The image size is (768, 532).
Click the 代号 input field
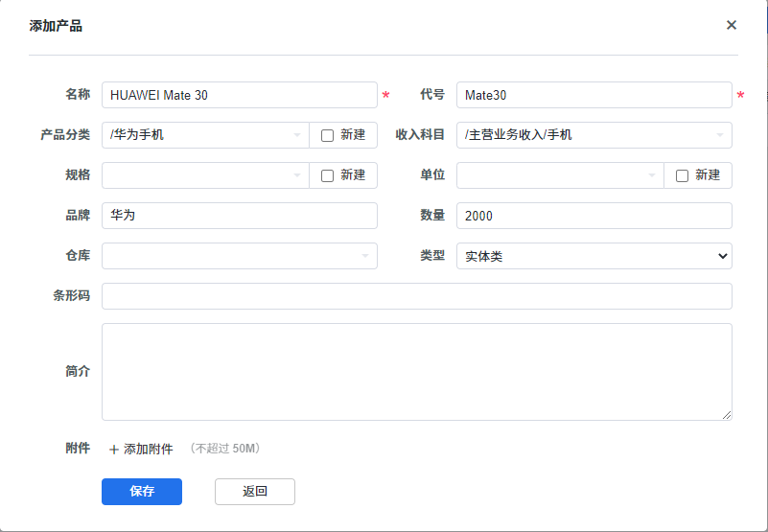tap(594, 95)
